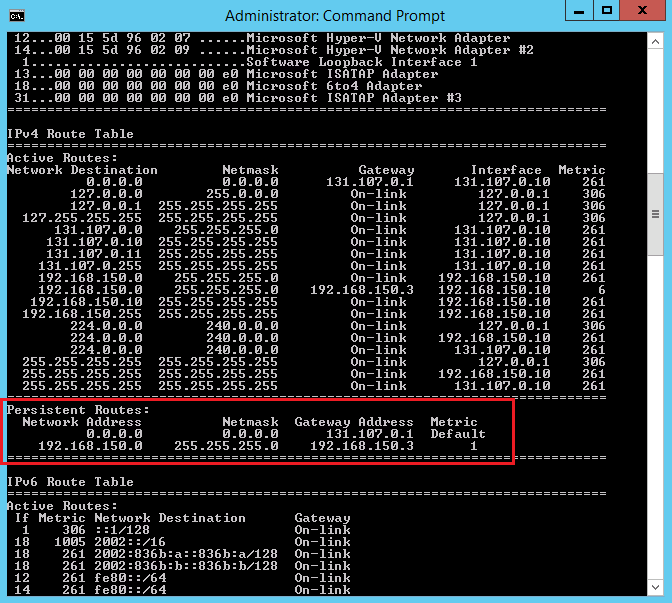Click MAC address '00 15 5d 96 02 09'

122,50
